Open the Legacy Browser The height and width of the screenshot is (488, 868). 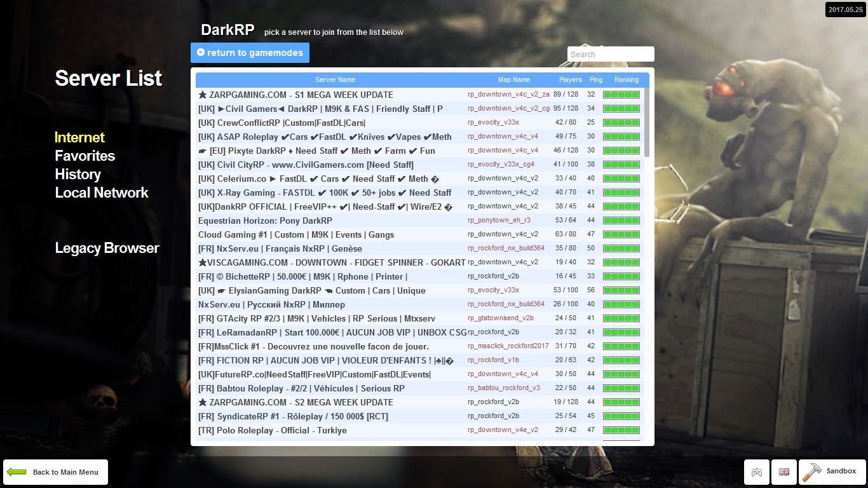tap(107, 248)
